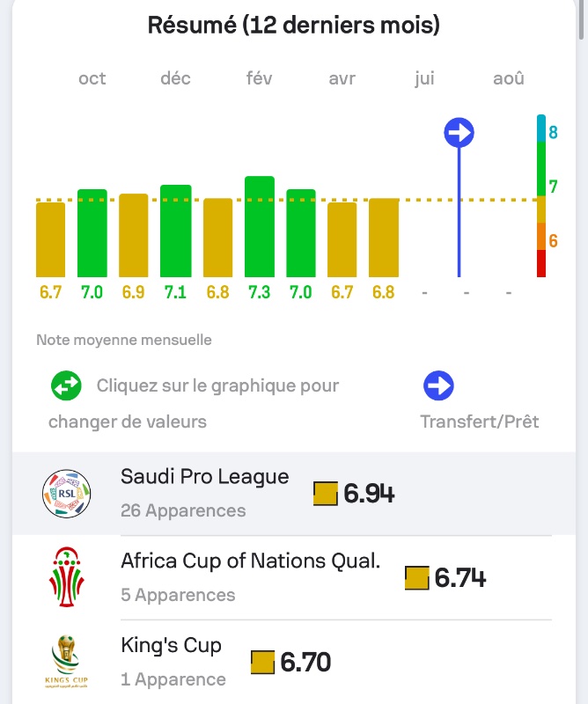Click the yellow rating square beside 6.94
The height and width of the screenshot is (704, 588).
(x=326, y=494)
